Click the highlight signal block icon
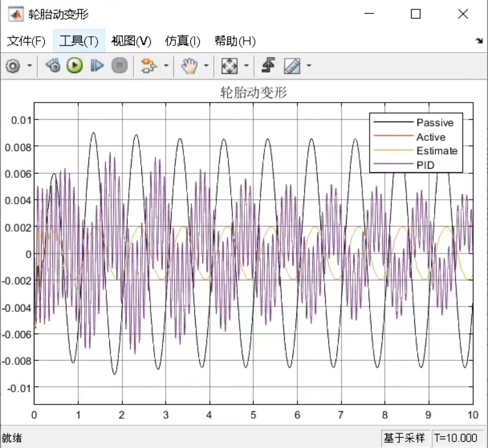This screenshot has height=448, width=488. click(149, 66)
